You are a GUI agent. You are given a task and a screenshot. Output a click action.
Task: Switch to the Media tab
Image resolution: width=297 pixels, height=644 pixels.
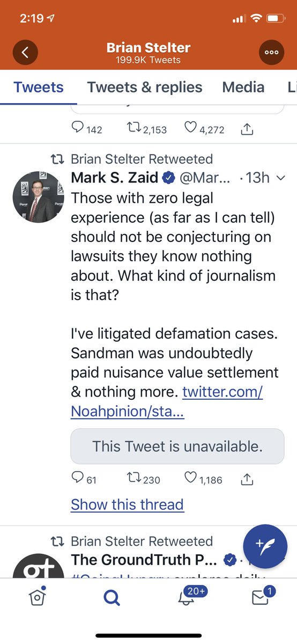[243, 87]
